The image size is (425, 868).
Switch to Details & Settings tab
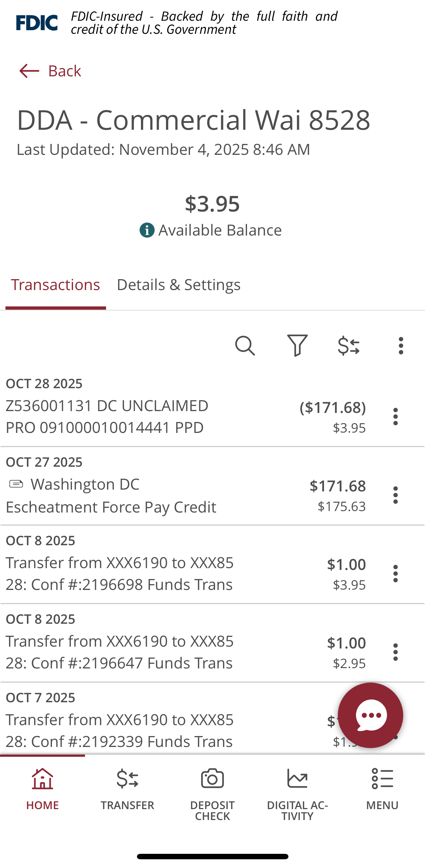click(178, 285)
